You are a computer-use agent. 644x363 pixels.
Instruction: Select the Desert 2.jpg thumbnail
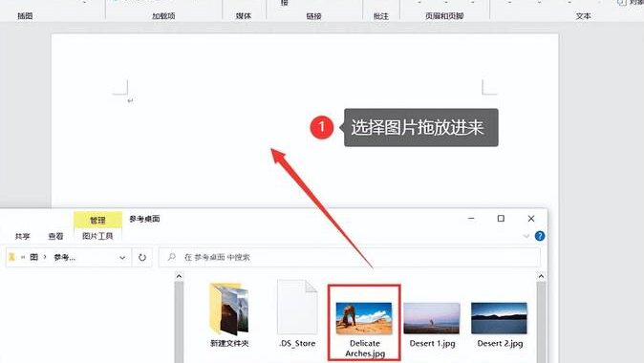coord(499,318)
